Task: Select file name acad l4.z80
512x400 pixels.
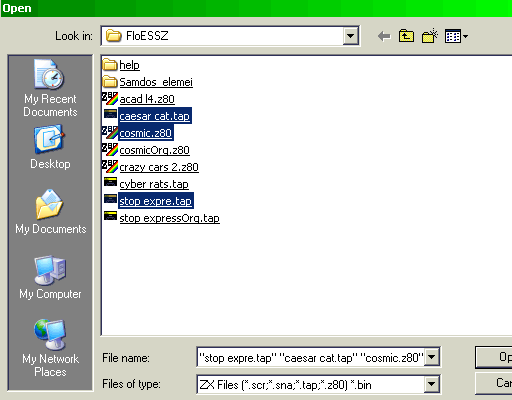Action: 147,99
